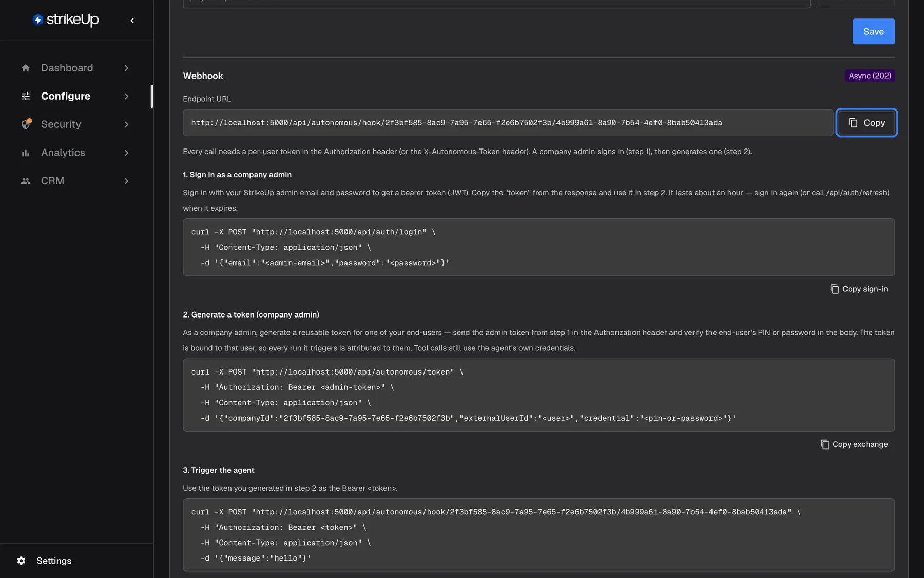Viewport: 924px width, 578px height.
Task: Click the Security shield icon
Action: pos(26,124)
